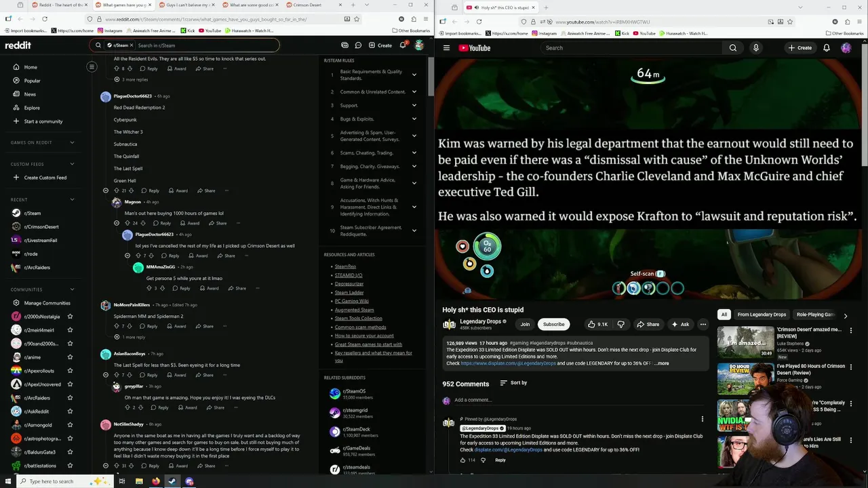
Task: Bookmark the Reddit page with star icon
Action: click(357, 19)
